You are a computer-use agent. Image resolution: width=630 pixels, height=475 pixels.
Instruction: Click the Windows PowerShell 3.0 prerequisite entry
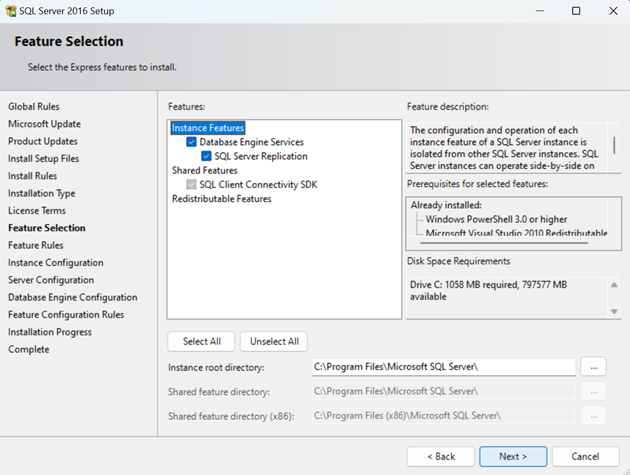click(496, 219)
